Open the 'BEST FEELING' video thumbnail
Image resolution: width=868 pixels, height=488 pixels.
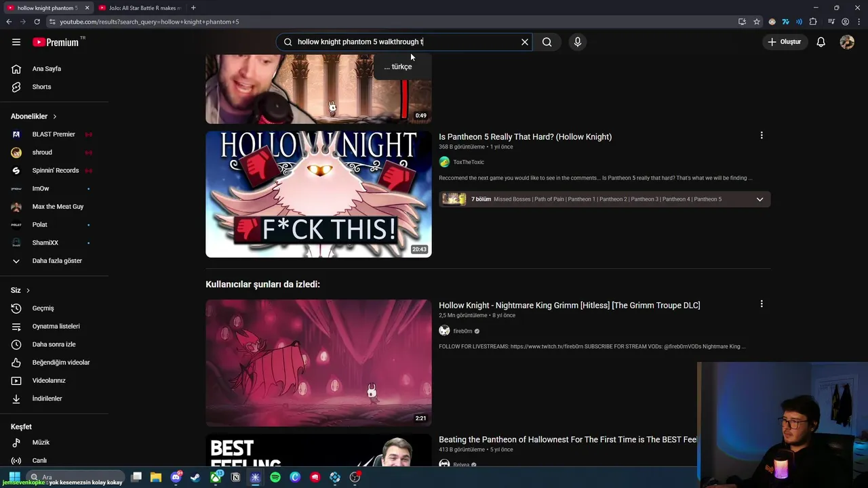pos(318,451)
